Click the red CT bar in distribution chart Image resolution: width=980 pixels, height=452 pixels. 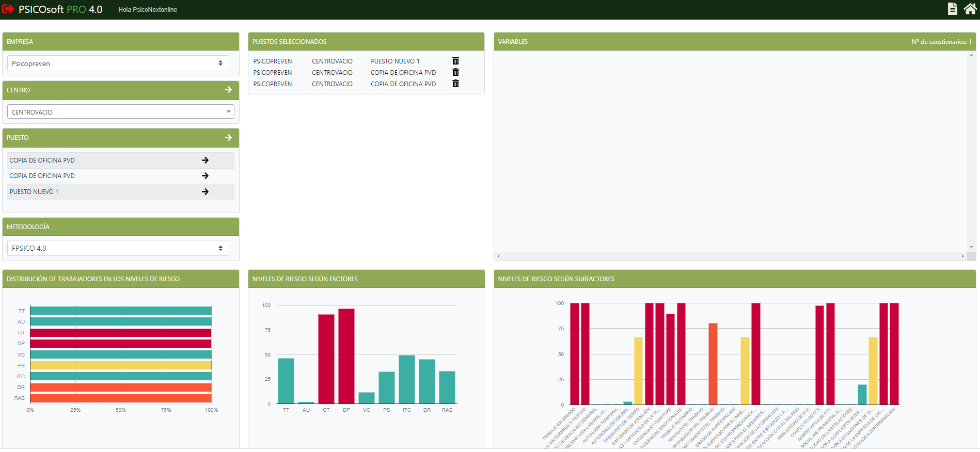(121, 333)
